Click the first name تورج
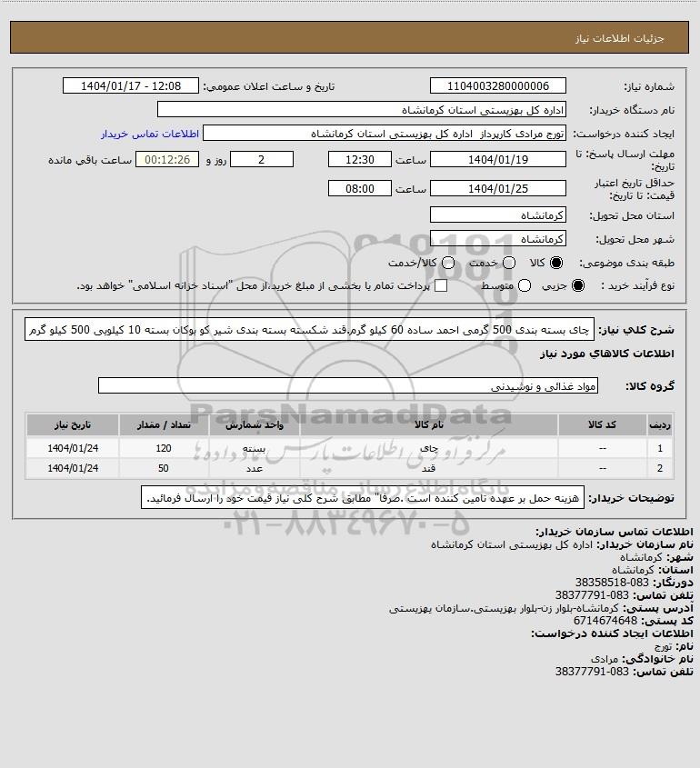 (x=663, y=646)
